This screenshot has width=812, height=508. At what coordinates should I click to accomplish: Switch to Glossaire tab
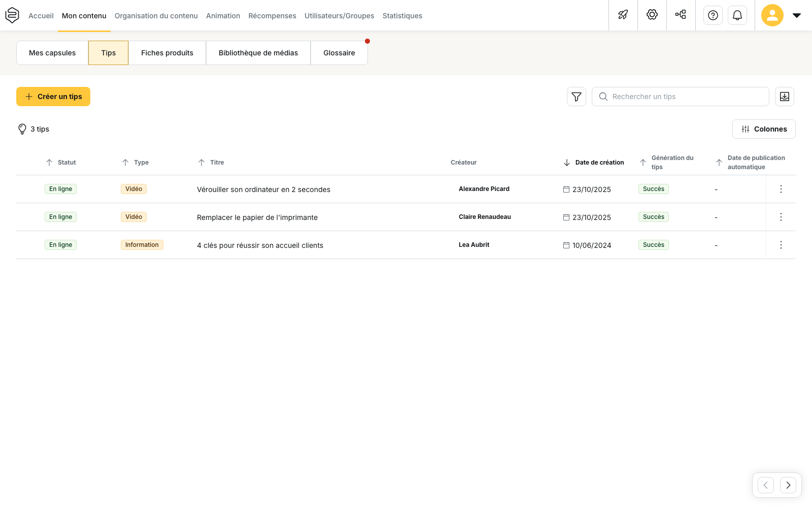[x=340, y=53]
